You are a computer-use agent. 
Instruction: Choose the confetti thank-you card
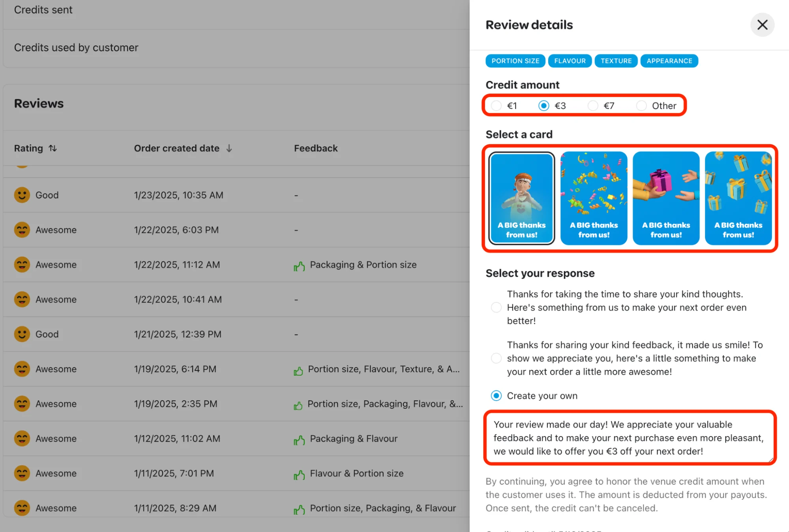click(x=594, y=198)
